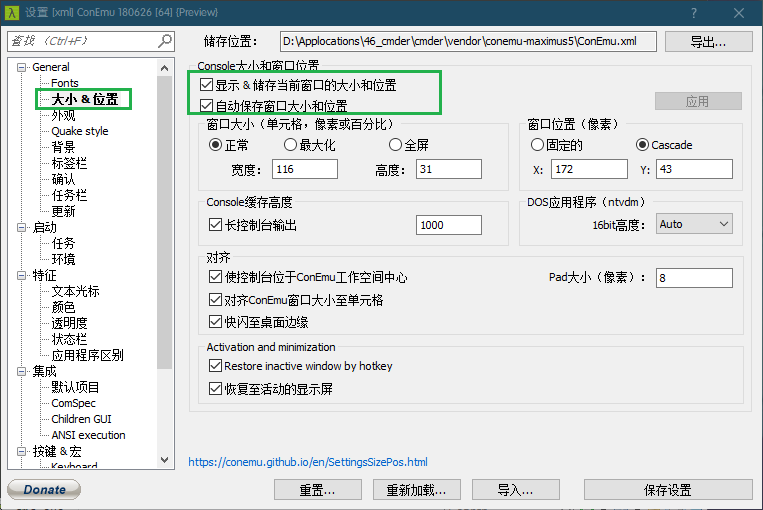
Task: Toggle 长控制台输出 checkbox
Action: 215,224
